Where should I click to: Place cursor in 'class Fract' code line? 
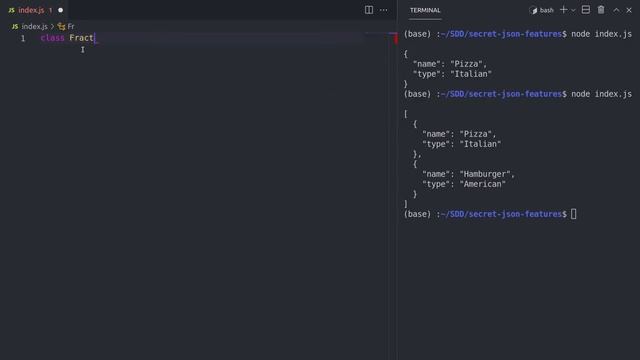click(67, 38)
